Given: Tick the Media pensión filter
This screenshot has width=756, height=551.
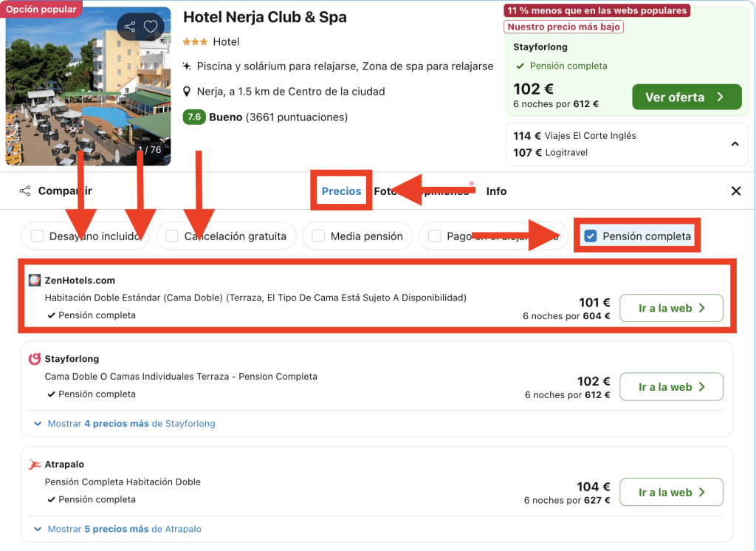Looking at the screenshot, I should 319,236.
